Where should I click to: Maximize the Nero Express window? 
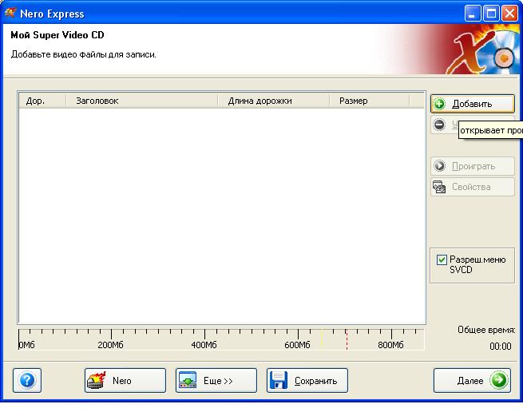pyautogui.click(x=491, y=14)
